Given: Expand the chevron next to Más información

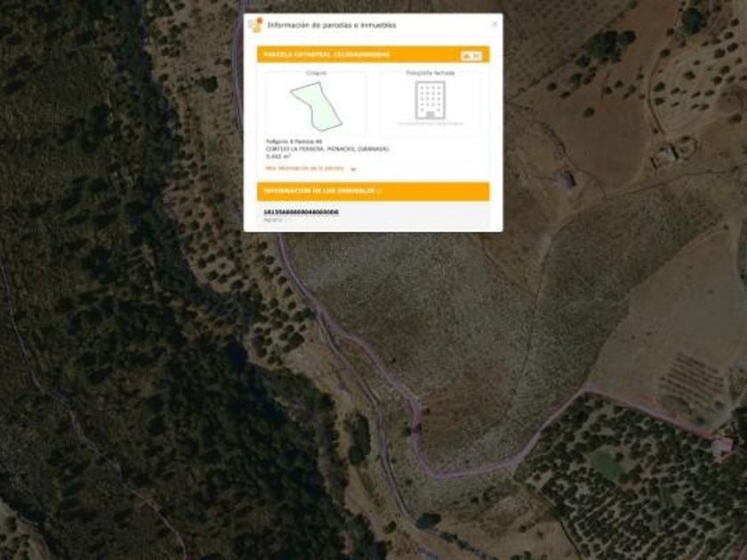Looking at the screenshot, I should [353, 169].
